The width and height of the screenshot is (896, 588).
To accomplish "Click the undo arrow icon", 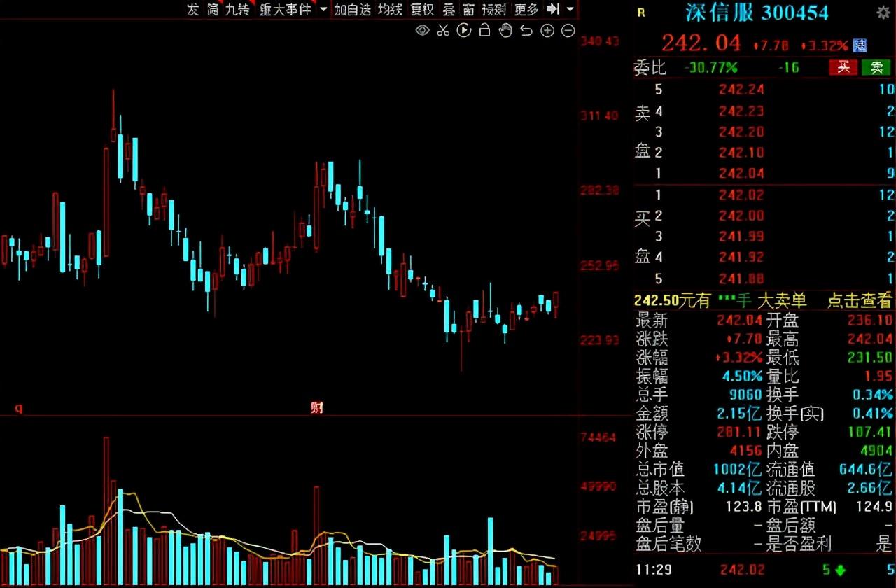I will 526,30.
